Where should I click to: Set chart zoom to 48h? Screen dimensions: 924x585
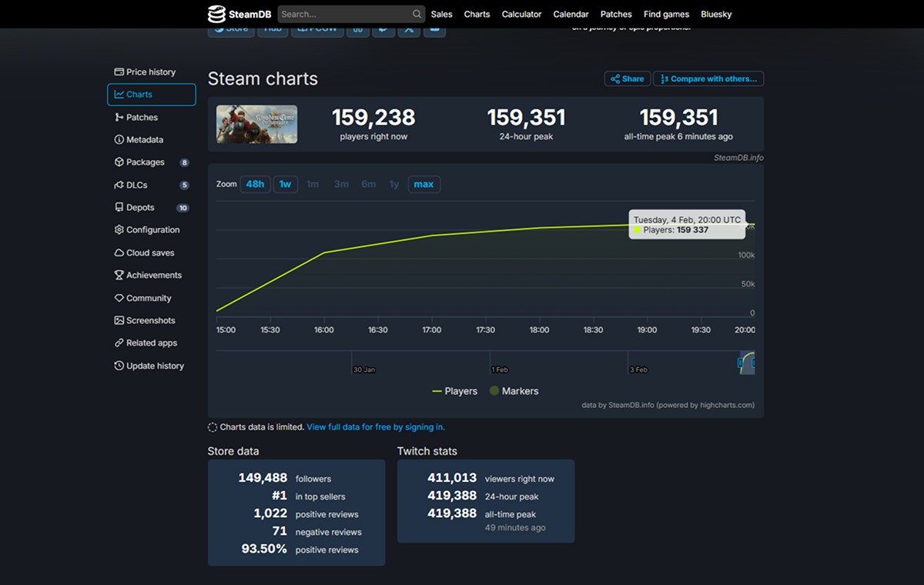pyautogui.click(x=255, y=184)
